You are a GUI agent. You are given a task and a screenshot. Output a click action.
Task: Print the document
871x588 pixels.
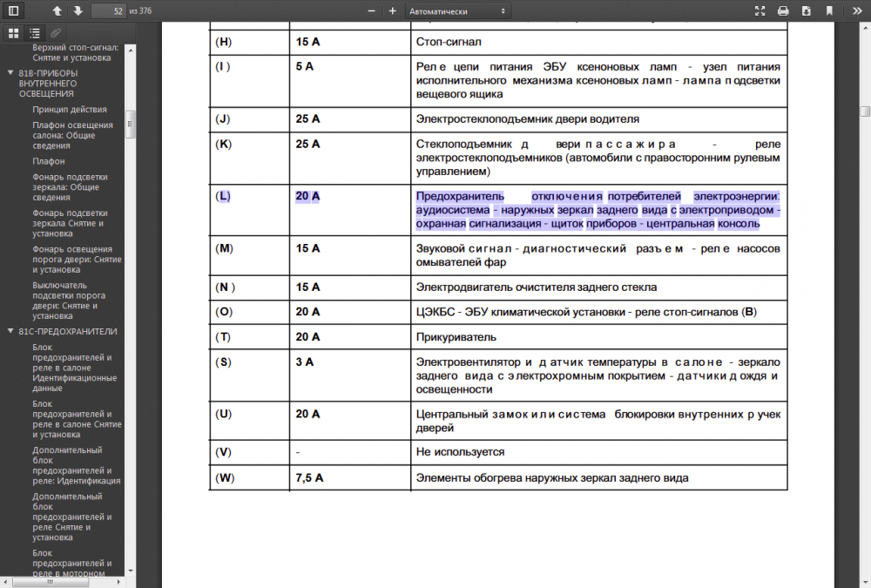[783, 10]
